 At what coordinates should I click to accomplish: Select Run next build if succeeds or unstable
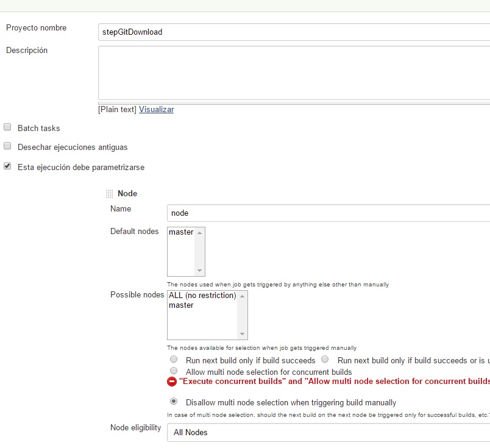(325, 359)
